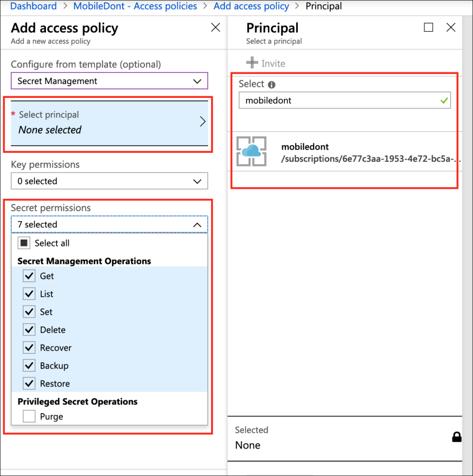The image size is (473, 476).
Task: Select the mobiledont principal result
Action: click(344, 151)
